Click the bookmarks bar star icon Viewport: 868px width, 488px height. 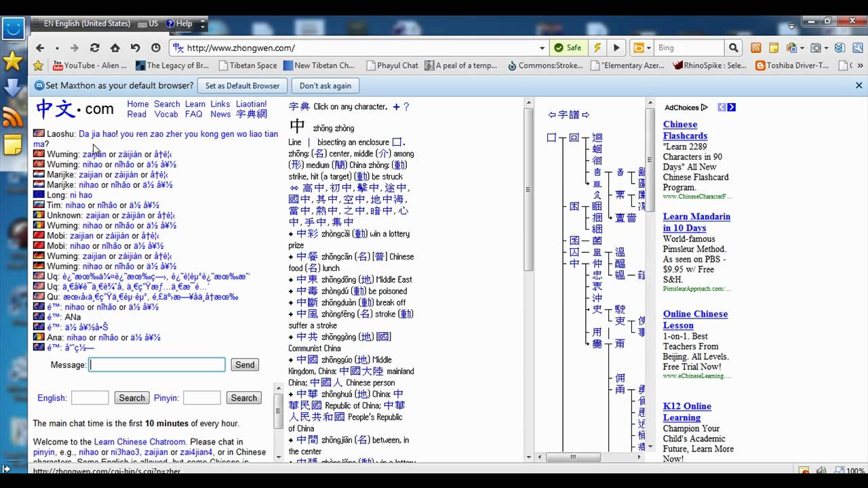(39, 66)
